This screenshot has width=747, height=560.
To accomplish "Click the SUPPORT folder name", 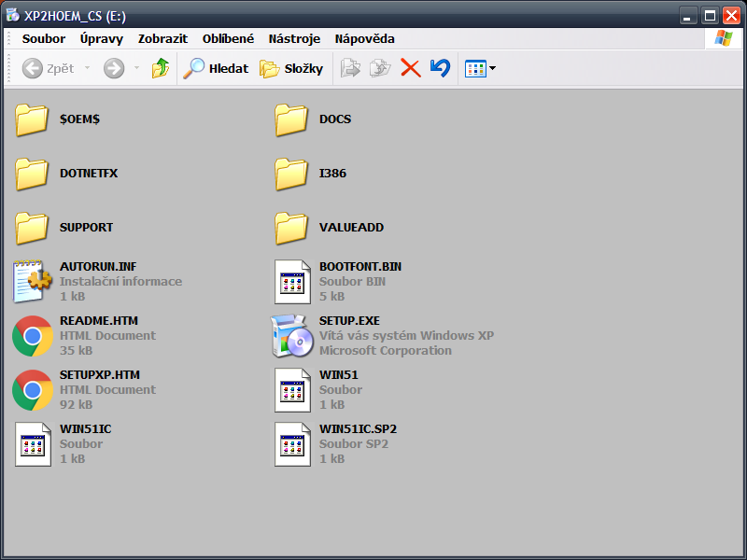I will point(86,228).
